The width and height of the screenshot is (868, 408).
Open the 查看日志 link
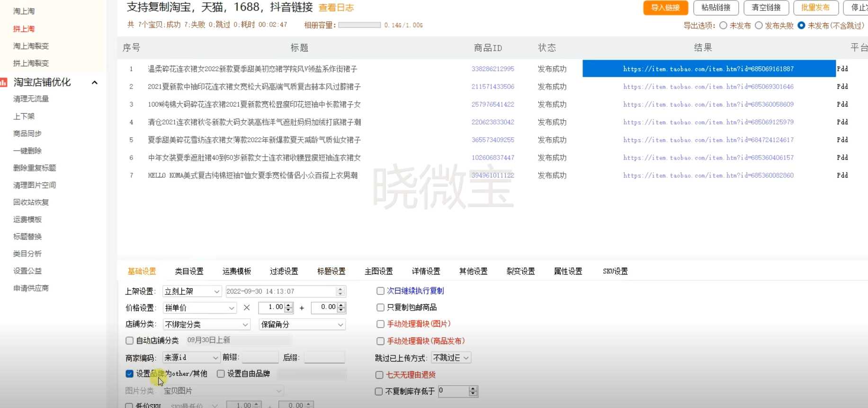(336, 8)
